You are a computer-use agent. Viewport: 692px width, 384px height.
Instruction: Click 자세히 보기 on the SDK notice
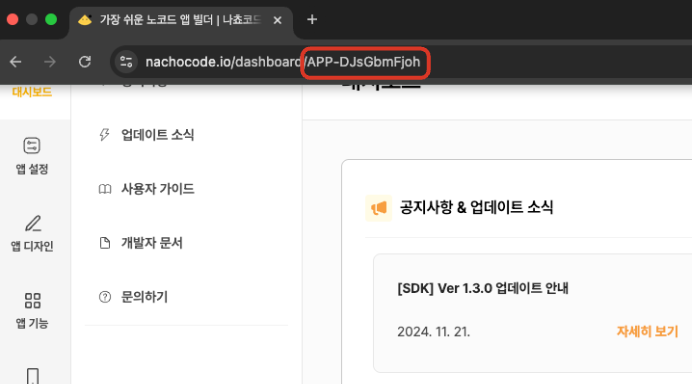(647, 331)
